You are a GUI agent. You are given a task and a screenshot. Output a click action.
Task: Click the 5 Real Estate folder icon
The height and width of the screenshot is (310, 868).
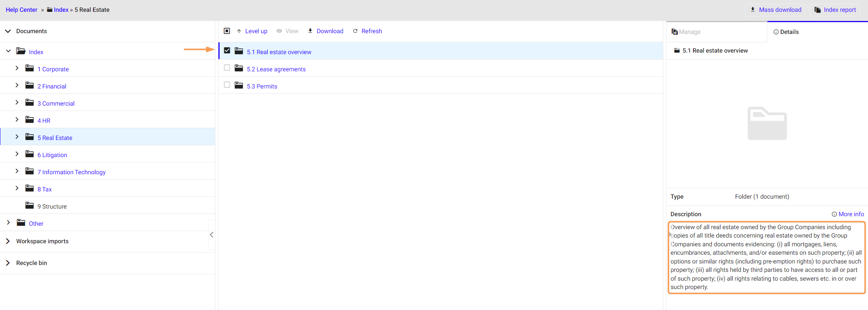[29, 137]
